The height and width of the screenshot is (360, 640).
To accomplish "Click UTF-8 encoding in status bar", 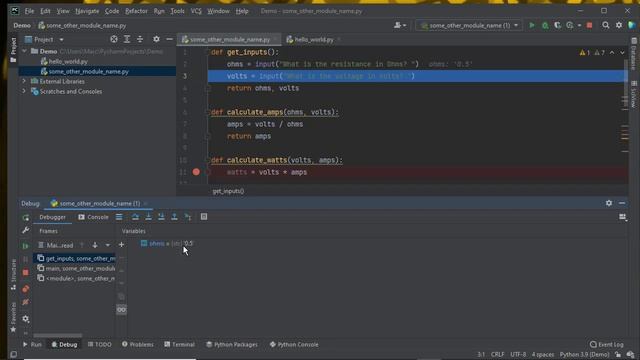I will (x=518, y=354).
